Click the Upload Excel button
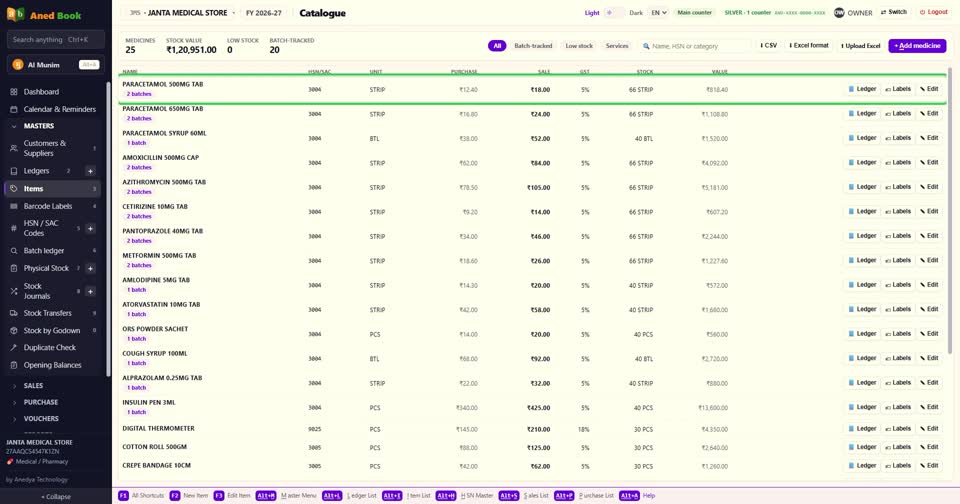The width and height of the screenshot is (960, 504). pyautogui.click(x=861, y=46)
